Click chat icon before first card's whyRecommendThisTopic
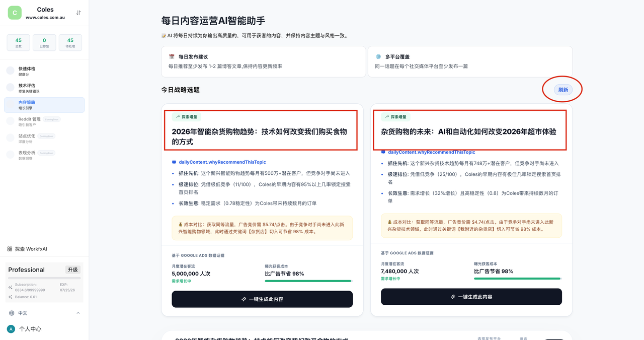This screenshot has height=340, width=644. point(174,162)
